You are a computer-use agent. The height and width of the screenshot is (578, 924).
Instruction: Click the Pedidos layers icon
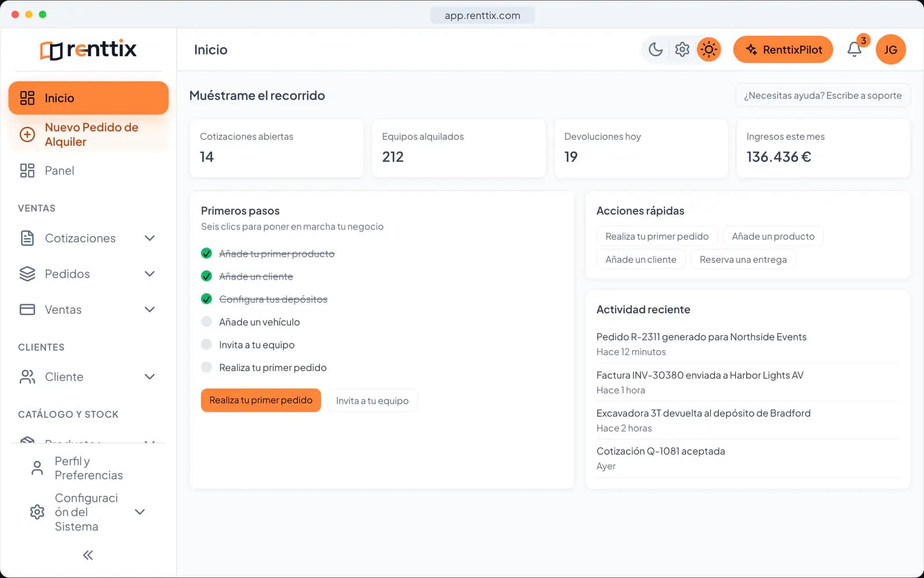pos(27,274)
